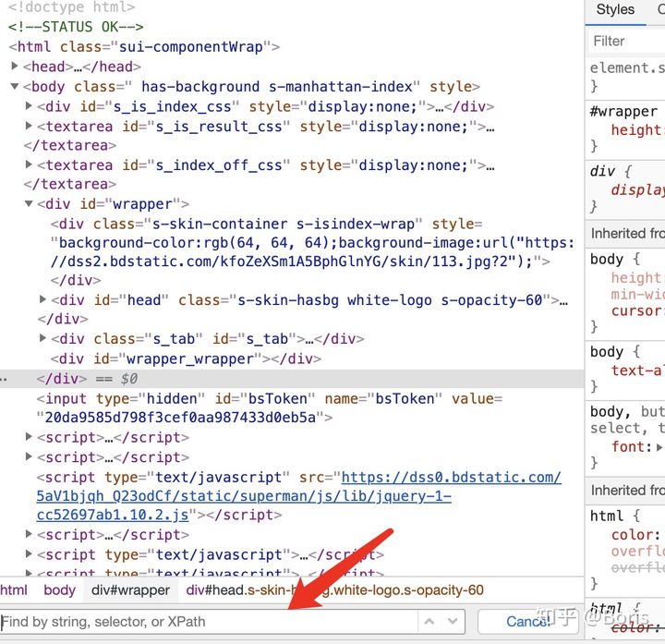Click the #wrapper selector in Styles
Viewport: 665px width, 644px height.
tap(623, 111)
